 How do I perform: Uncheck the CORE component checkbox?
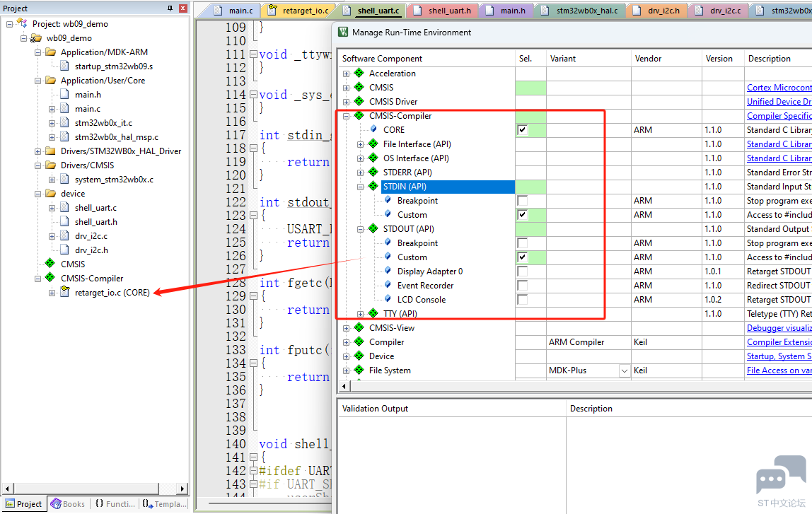pyautogui.click(x=523, y=130)
